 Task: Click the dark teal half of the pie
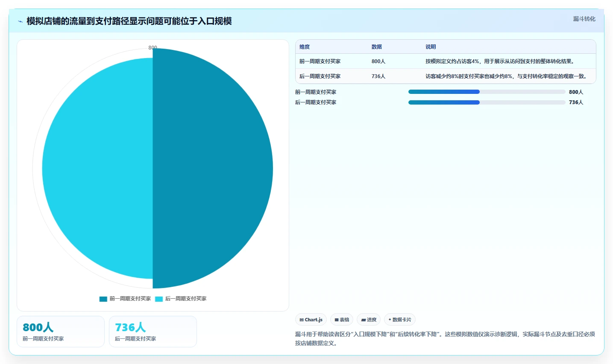[x=214, y=168]
